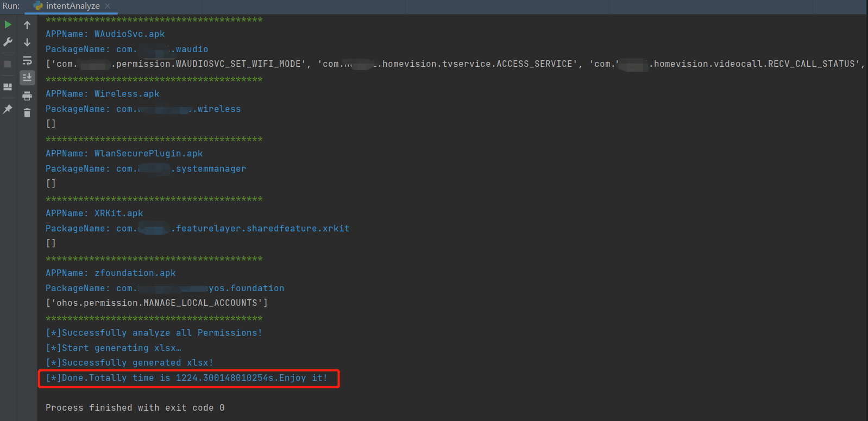Click the PackageName line ending in '.wireless'
The width and height of the screenshot is (868, 421).
click(x=143, y=109)
